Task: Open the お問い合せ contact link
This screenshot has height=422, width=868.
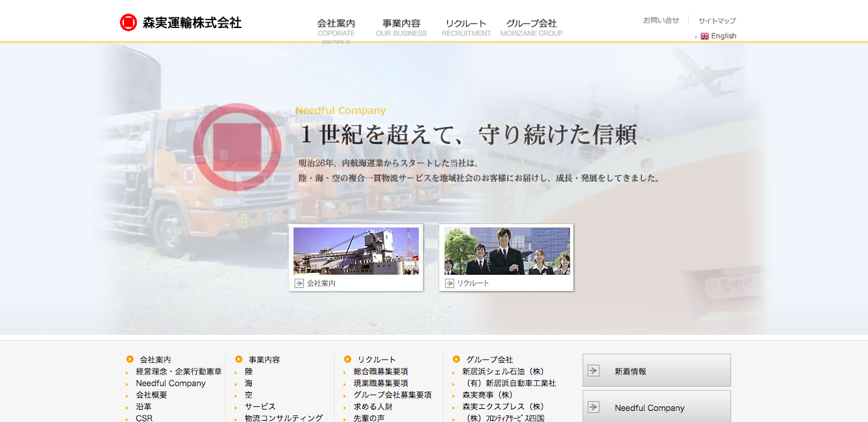Action: click(661, 20)
